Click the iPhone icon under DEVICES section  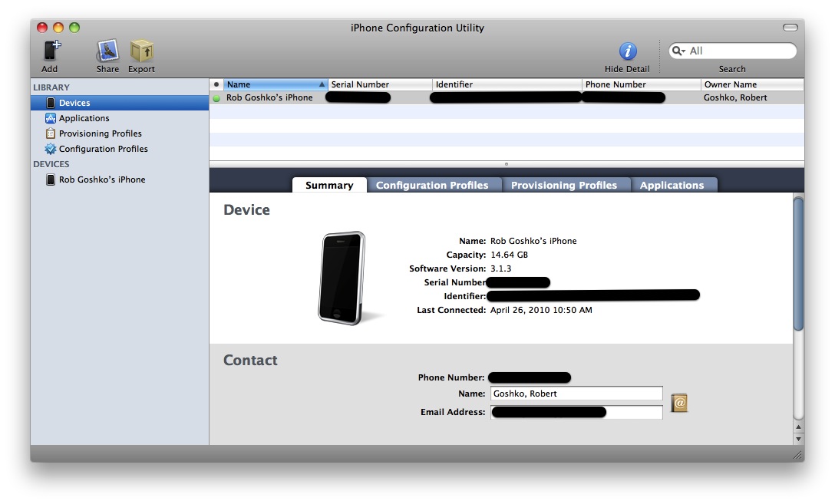click(50, 180)
